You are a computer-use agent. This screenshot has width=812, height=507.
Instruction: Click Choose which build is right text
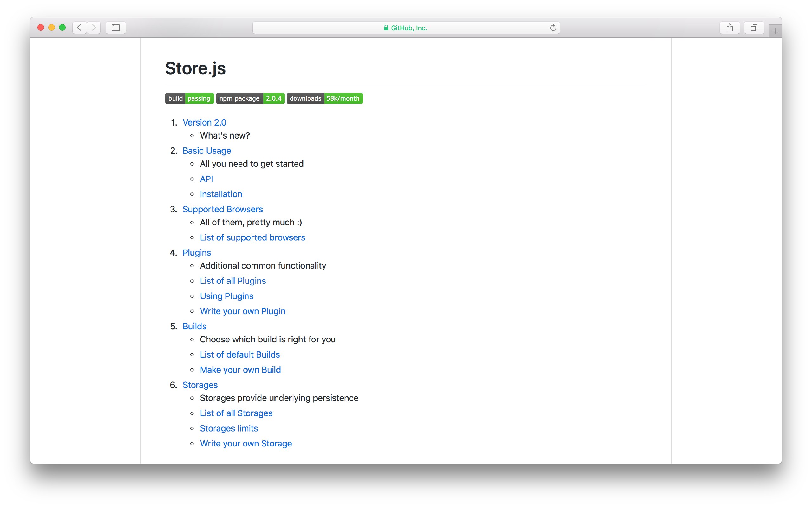click(268, 339)
